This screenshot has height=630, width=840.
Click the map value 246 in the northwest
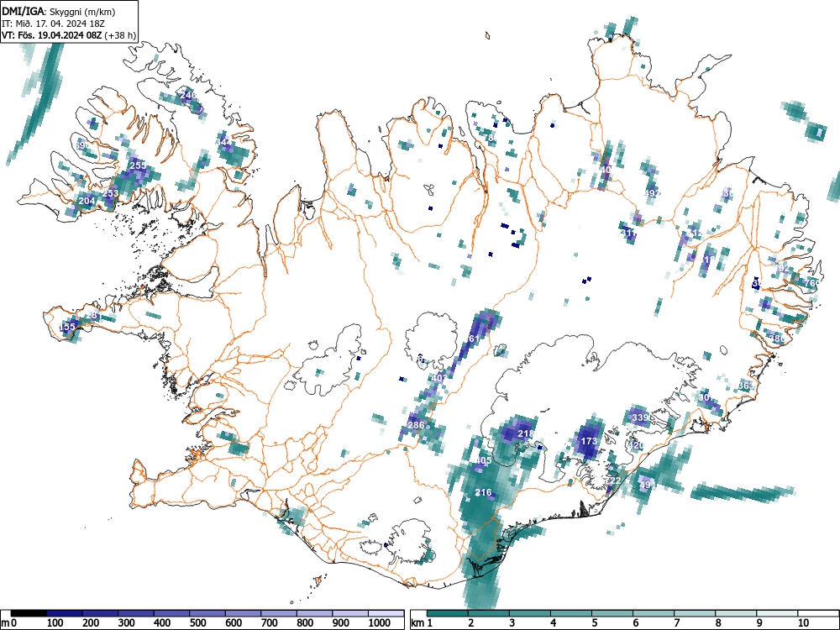188,96
